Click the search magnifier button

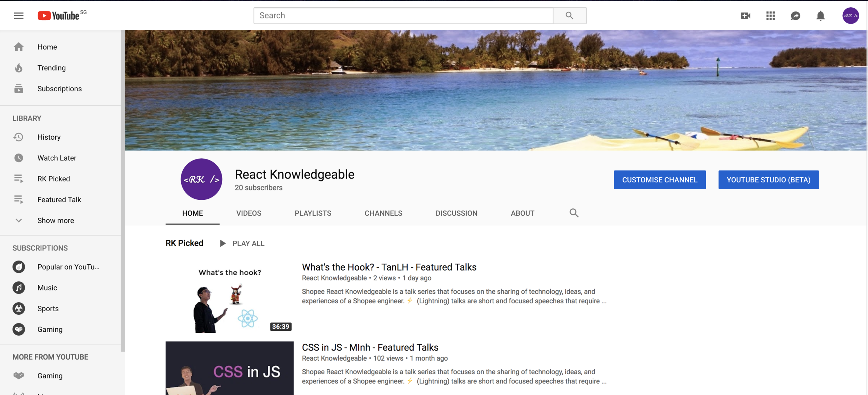pyautogui.click(x=569, y=16)
